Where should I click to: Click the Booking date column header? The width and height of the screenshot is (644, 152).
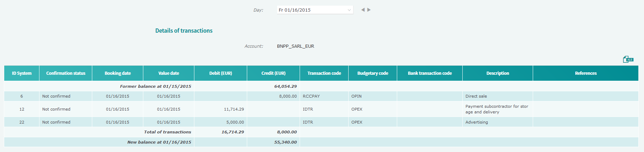click(x=118, y=73)
